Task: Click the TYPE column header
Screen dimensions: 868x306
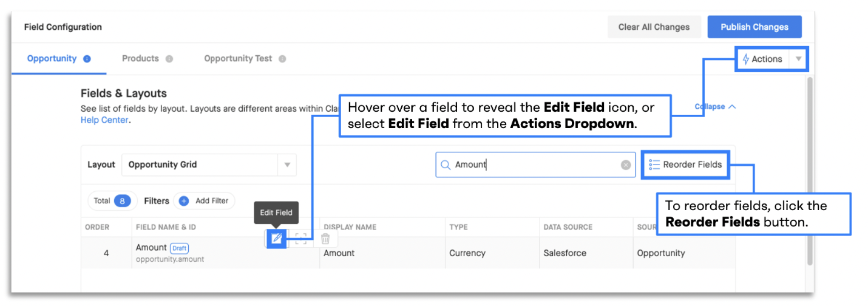Action: tap(458, 227)
